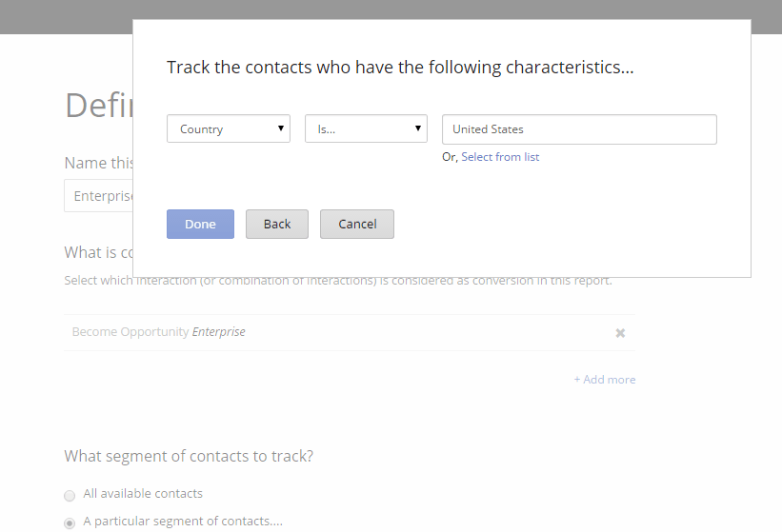Open the "Select from list" link

(x=500, y=157)
